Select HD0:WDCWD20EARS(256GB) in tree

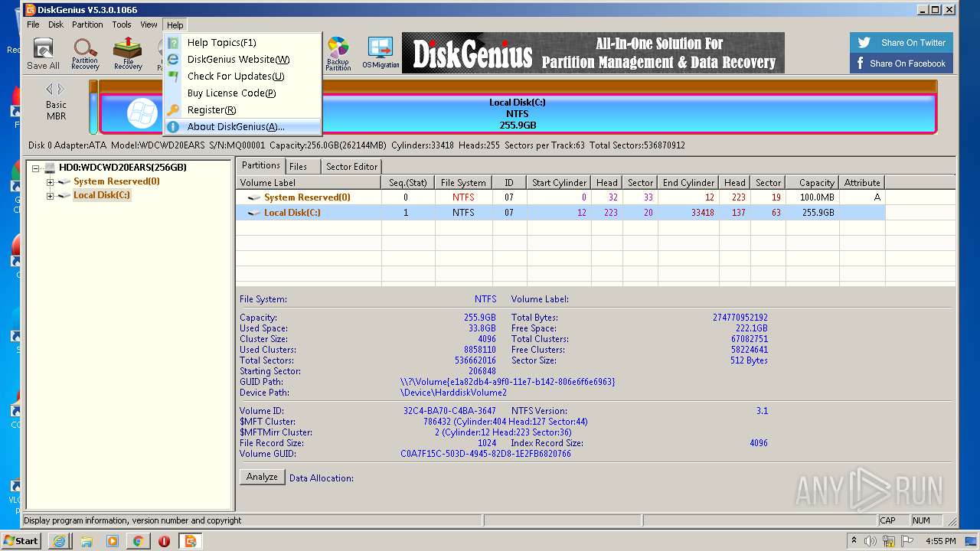pyautogui.click(x=122, y=168)
